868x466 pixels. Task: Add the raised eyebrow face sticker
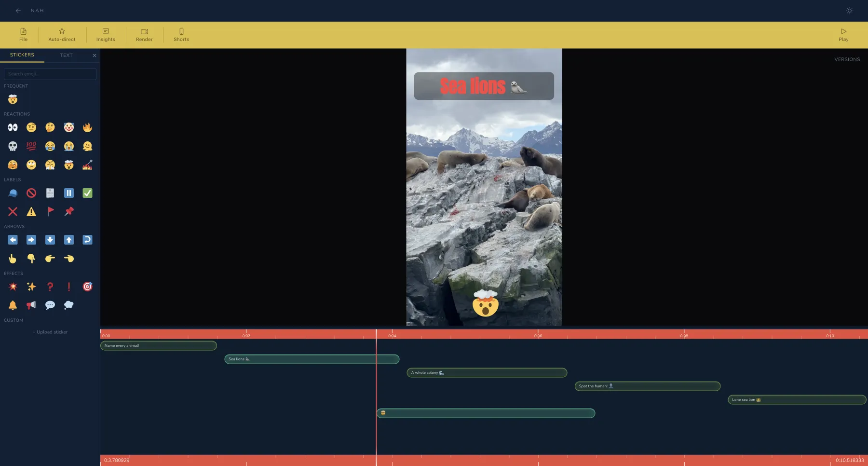(x=31, y=127)
